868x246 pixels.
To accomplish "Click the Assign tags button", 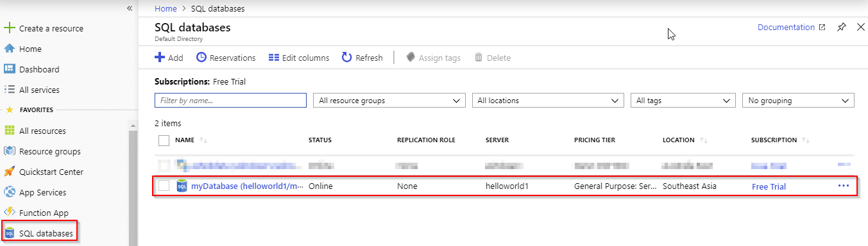I will click(433, 58).
